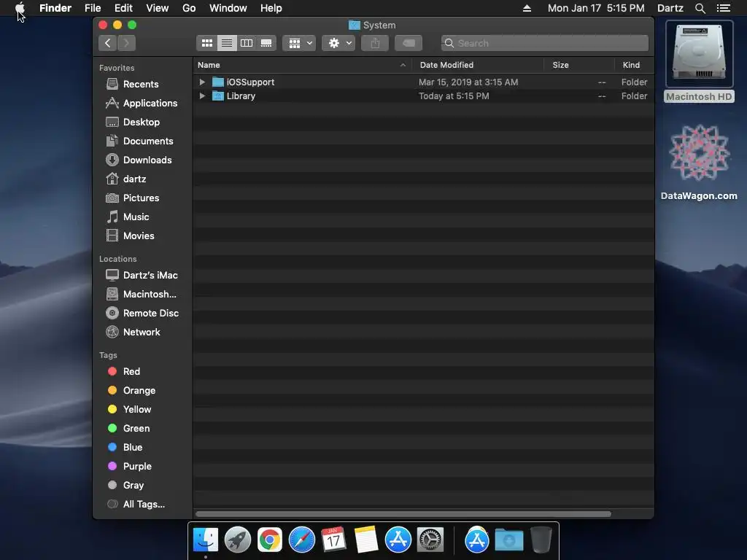
Task: Select Macintosh HD in sidebar Locations
Action: [142, 295]
